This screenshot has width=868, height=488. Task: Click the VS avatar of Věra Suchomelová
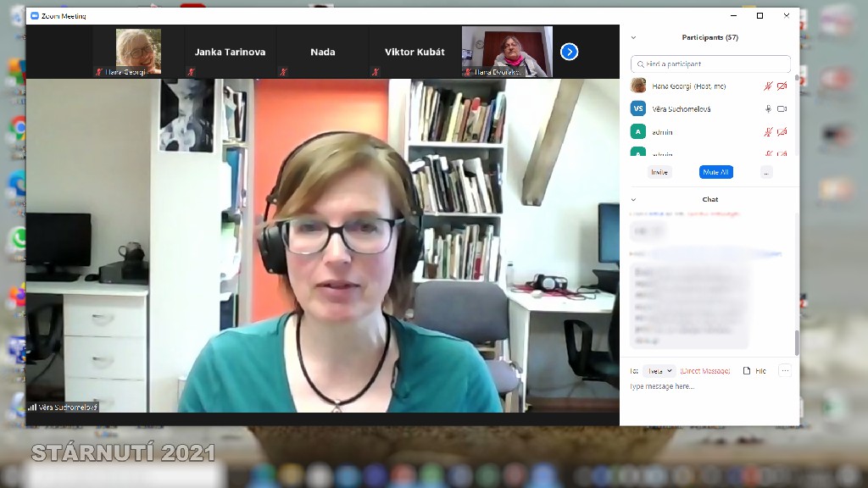tap(638, 108)
